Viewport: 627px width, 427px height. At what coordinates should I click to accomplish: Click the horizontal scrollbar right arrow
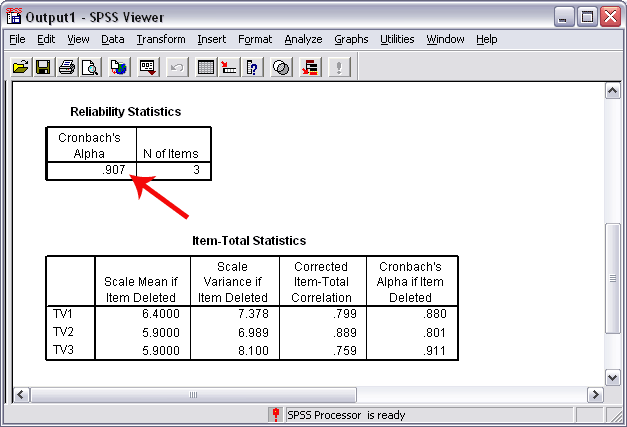click(x=595, y=395)
